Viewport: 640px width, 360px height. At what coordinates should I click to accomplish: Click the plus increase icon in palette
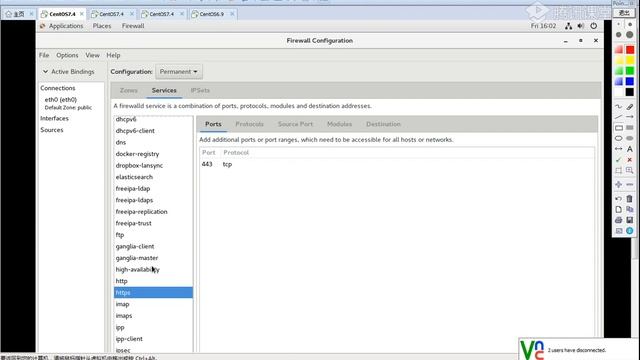[x=618, y=184]
